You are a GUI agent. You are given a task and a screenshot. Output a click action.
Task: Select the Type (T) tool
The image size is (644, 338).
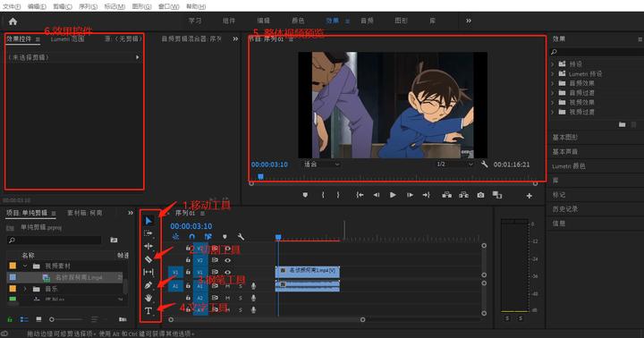[x=148, y=310]
